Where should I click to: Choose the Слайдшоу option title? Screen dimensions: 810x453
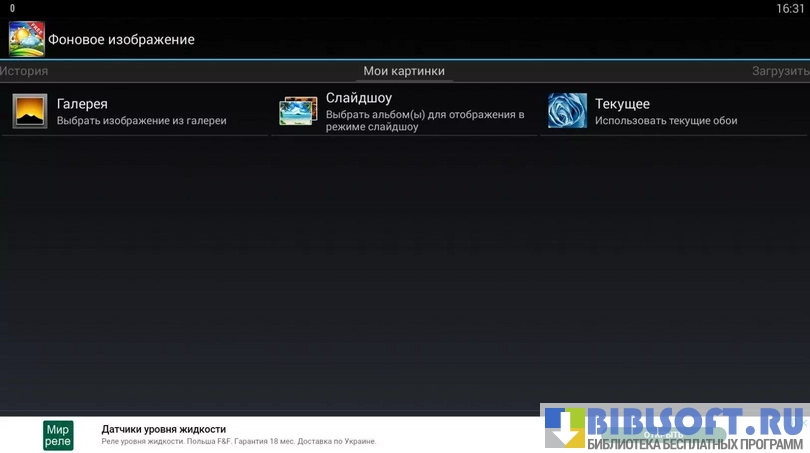pyautogui.click(x=358, y=98)
